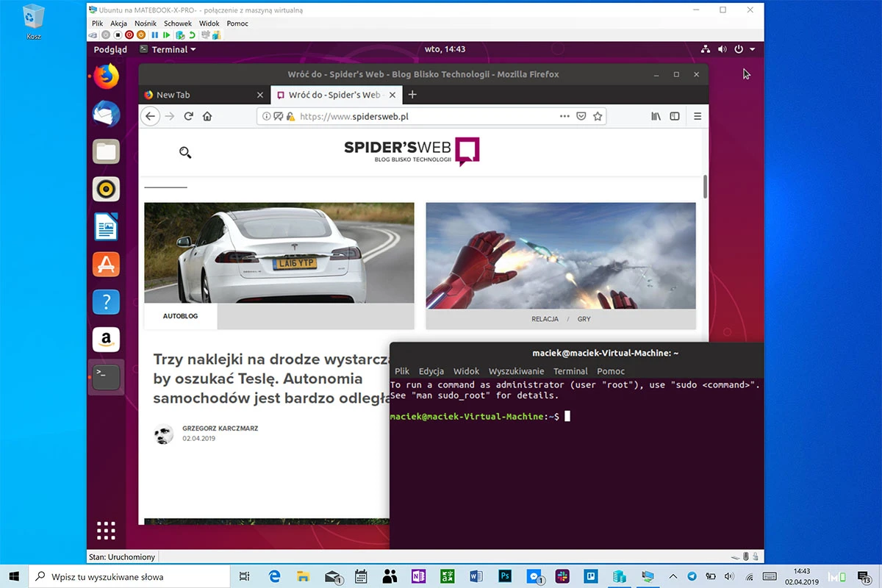Bookmark this page with the star icon
The height and width of the screenshot is (588, 882).
point(598,116)
